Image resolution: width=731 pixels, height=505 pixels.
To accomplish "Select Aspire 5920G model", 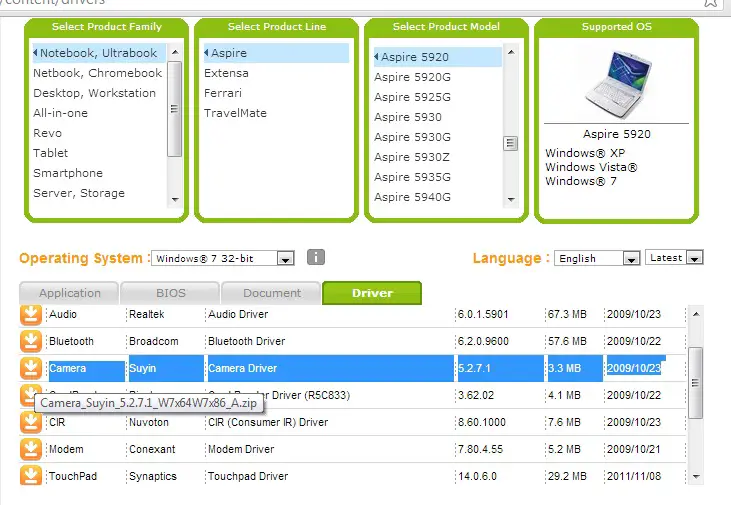I will click(x=412, y=77).
